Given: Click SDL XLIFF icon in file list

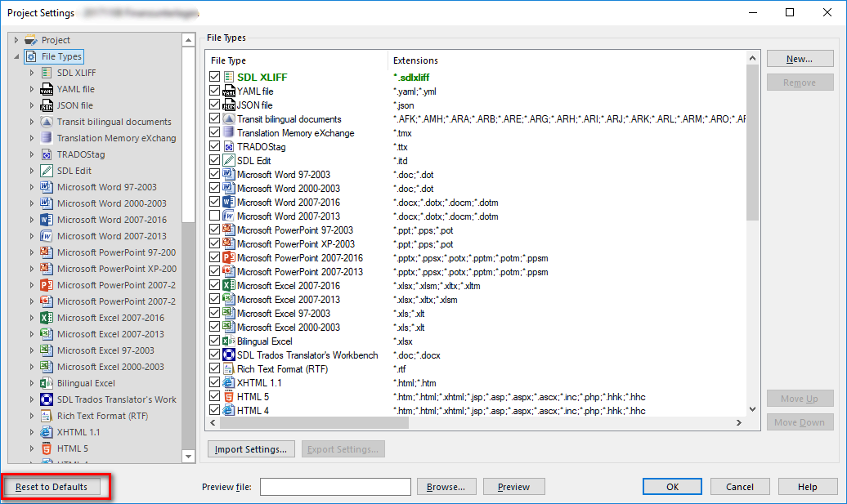Looking at the screenshot, I should coord(229,77).
